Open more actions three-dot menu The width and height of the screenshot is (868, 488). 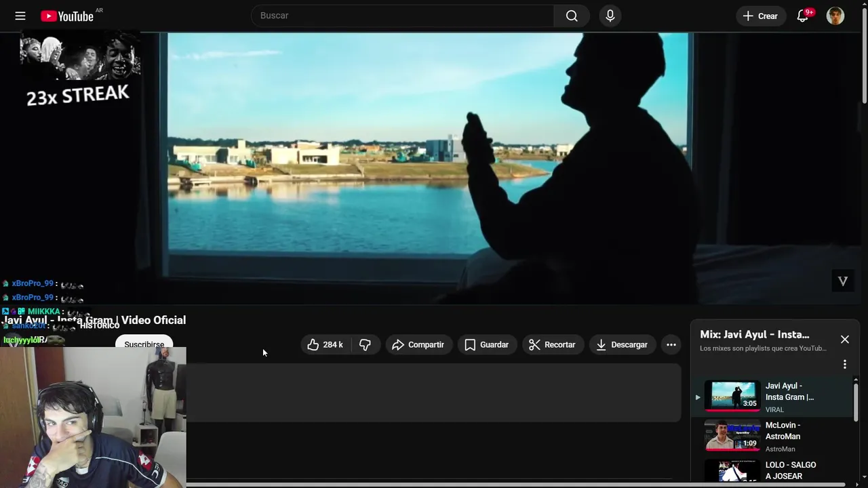[671, 344]
